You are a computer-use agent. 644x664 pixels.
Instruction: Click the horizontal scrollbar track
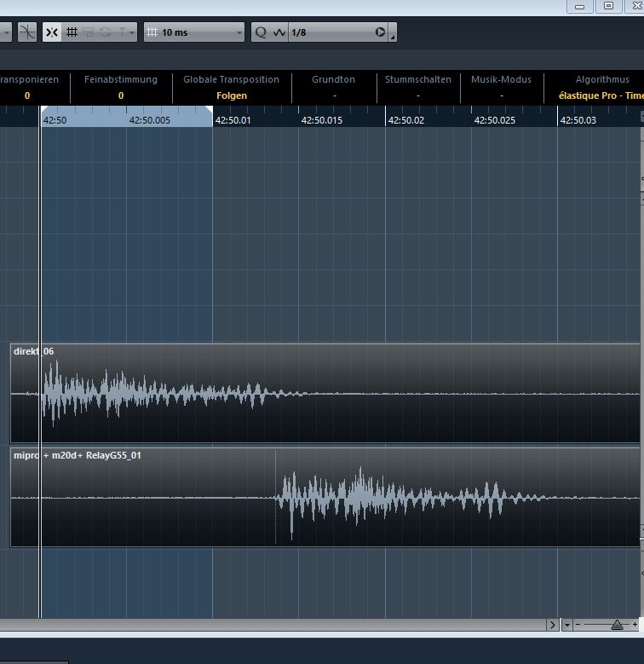[273, 625]
